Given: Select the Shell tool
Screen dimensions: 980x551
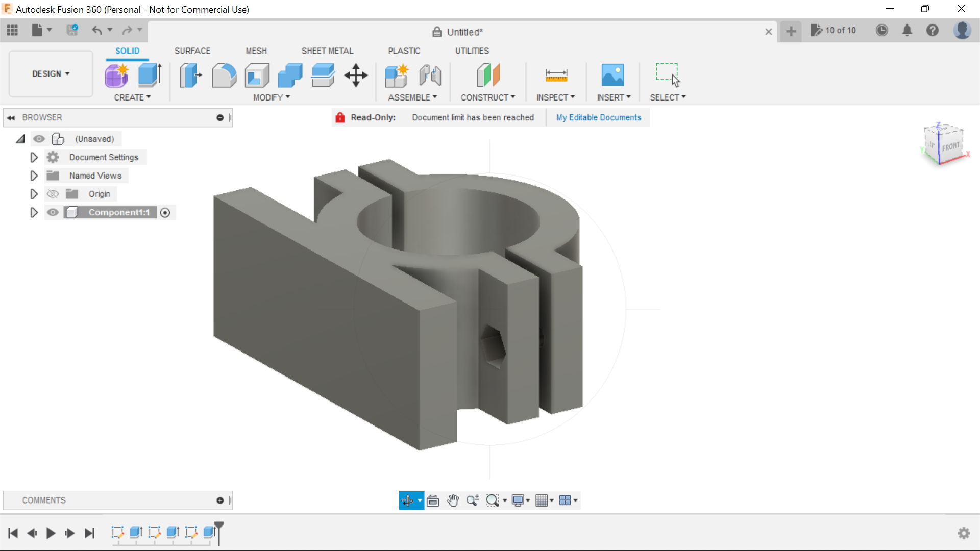Looking at the screenshot, I should click(257, 76).
